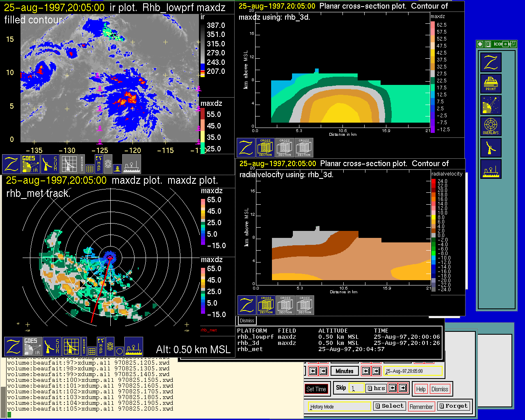This screenshot has width=525, height=420.
Task: Select GOES IR icon in the ir plot
Action: [x=31, y=164]
